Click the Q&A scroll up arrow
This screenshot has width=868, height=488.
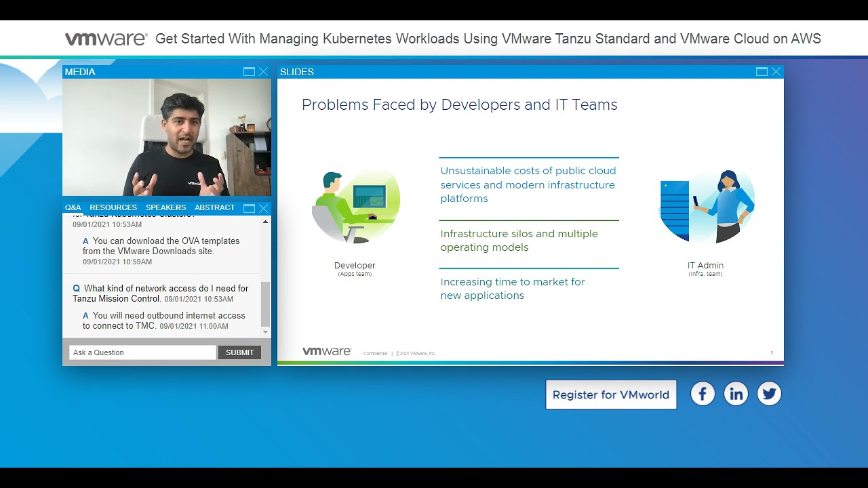(265, 222)
